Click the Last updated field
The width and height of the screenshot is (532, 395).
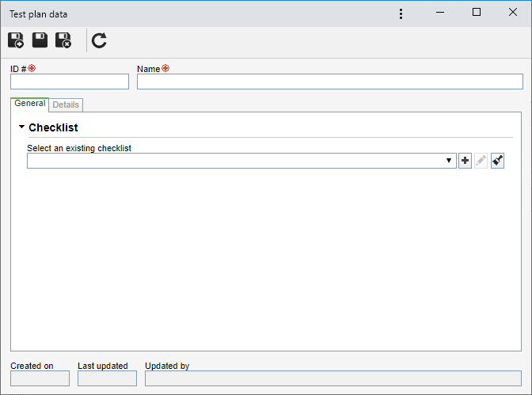coord(107,378)
